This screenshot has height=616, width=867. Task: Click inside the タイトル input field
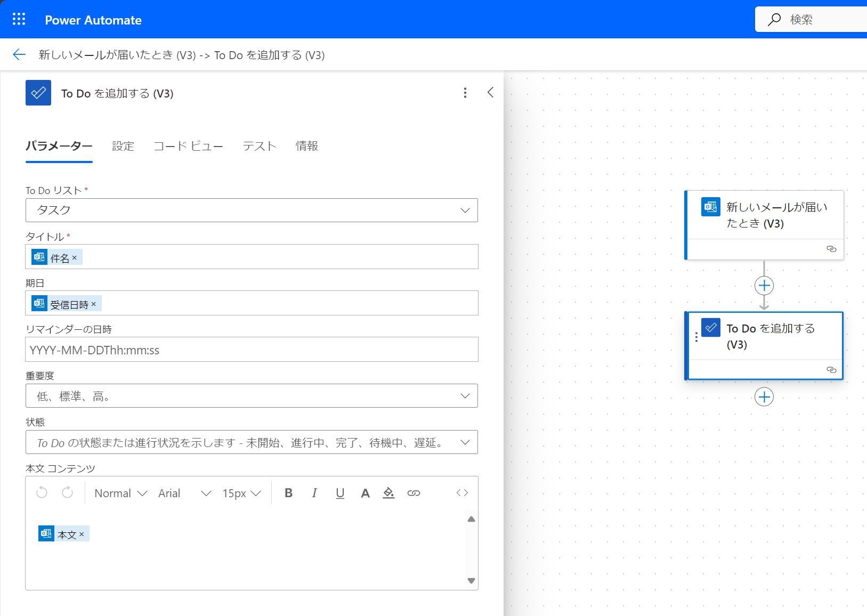(x=252, y=257)
